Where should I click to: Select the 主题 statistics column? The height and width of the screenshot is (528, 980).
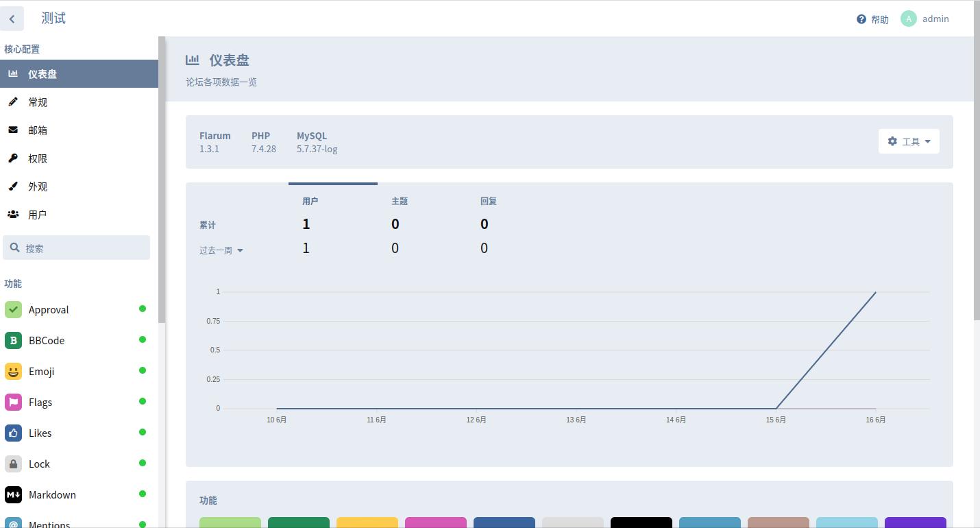click(400, 201)
